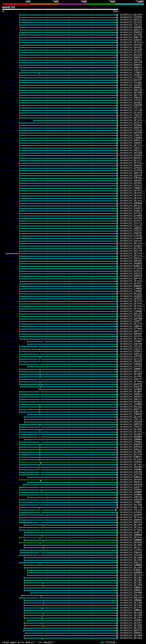Open hit UniRef100_B6U0S1
Image resolution: width=146 pixels, height=644 pixels.
131,20
